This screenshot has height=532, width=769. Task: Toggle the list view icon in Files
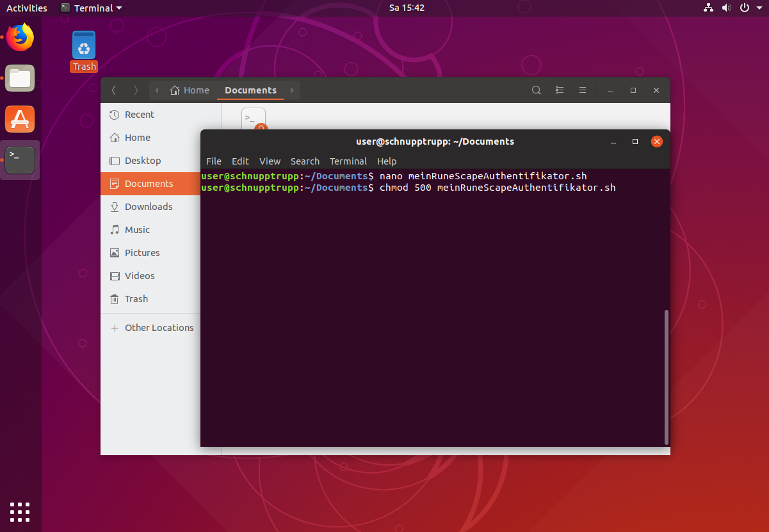[x=559, y=90]
